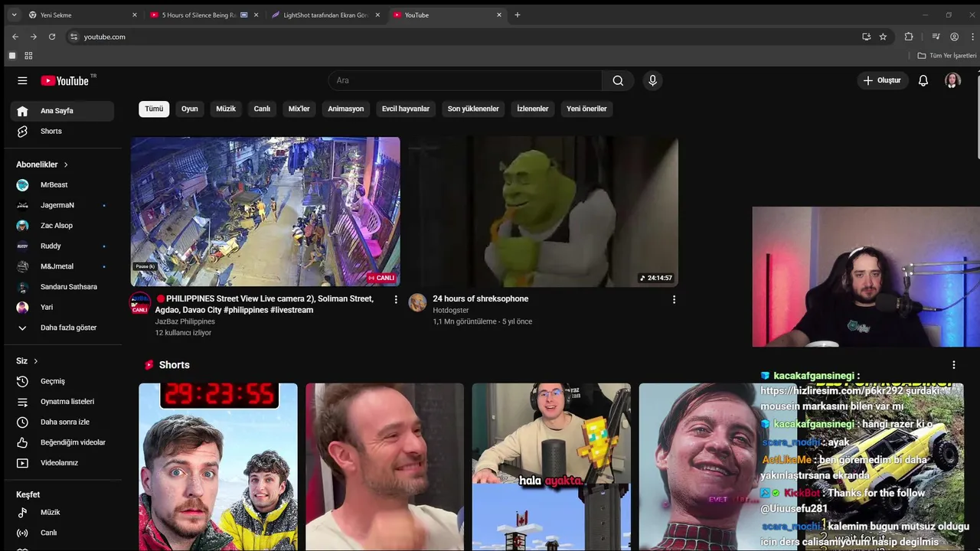Screen dimensions: 980x551
Task: Open Ruddy channel subscription
Action: 62,246
